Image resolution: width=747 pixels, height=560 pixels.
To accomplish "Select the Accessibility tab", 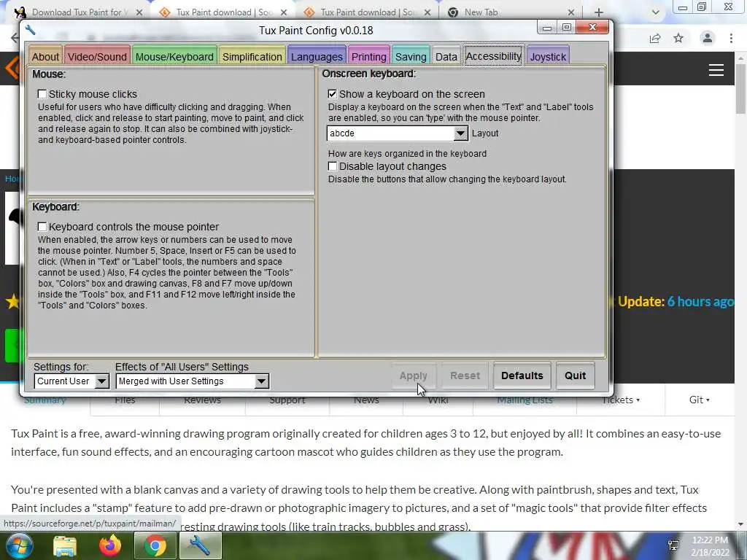I will point(494,56).
